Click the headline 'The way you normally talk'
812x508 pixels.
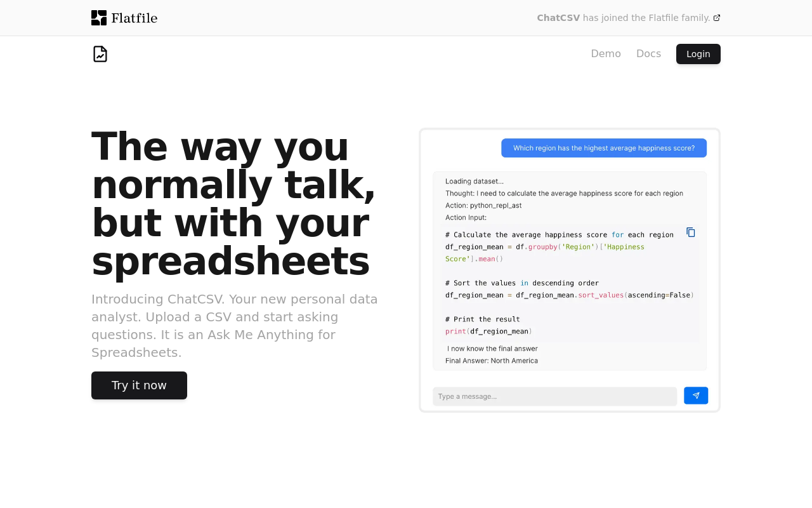233,204
